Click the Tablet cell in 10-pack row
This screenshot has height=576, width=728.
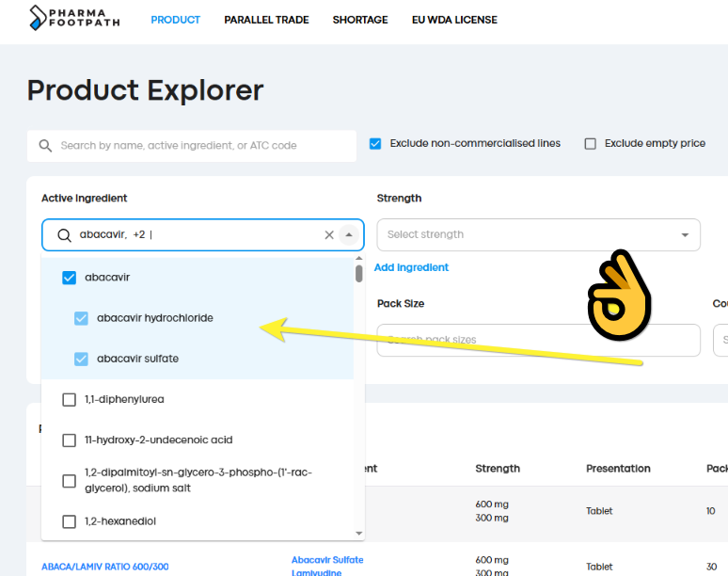click(x=599, y=511)
